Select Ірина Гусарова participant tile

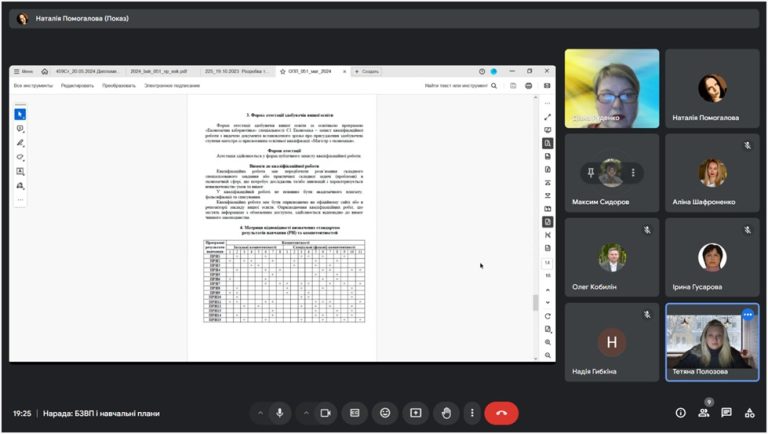[x=712, y=257]
